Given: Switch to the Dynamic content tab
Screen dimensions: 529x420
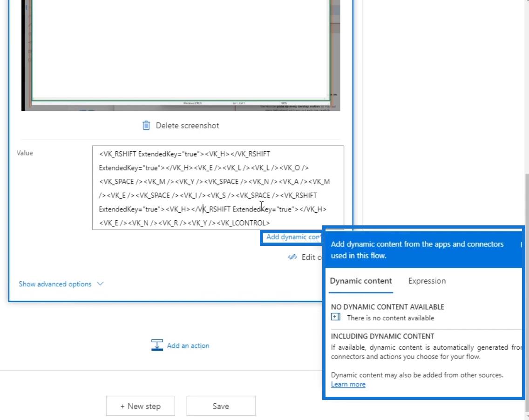Looking at the screenshot, I should click(x=360, y=281).
